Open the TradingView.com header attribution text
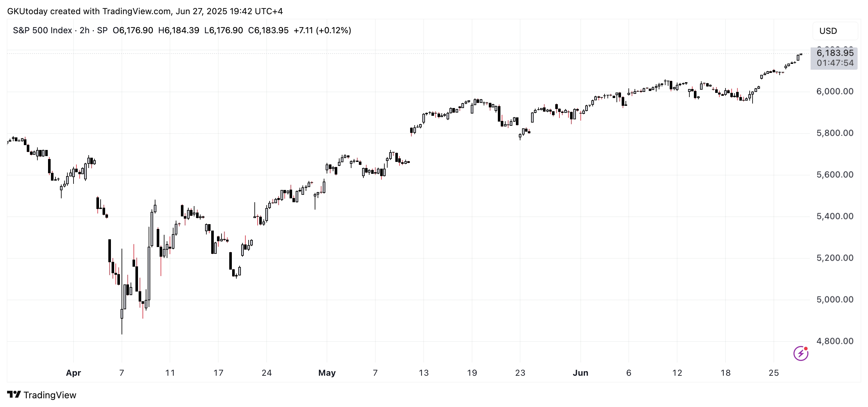 point(136,11)
